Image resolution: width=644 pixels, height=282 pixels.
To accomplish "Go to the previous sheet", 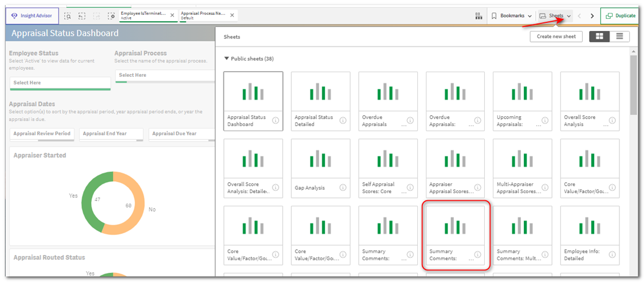I will [x=579, y=16].
